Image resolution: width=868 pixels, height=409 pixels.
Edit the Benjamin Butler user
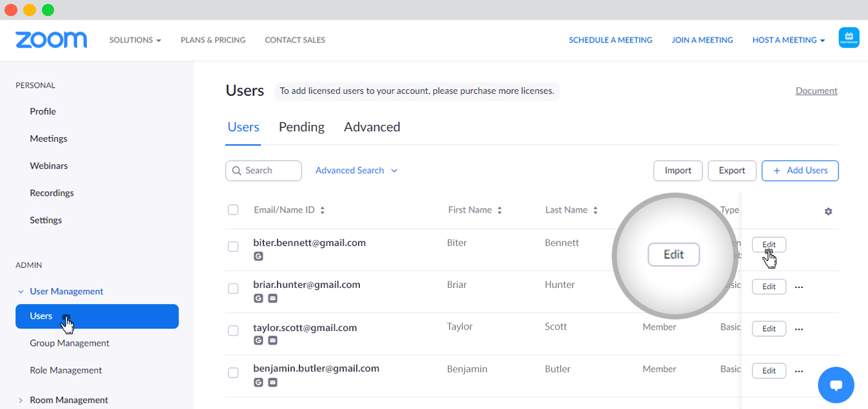click(769, 370)
